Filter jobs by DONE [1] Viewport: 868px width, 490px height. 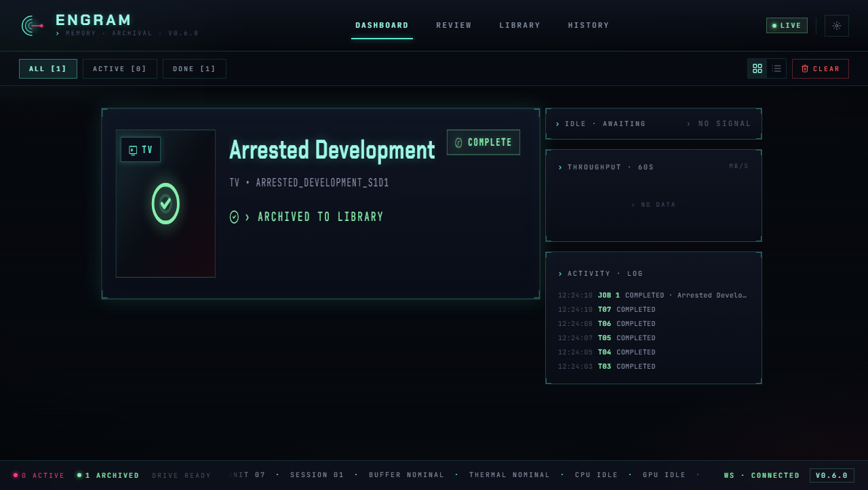tap(195, 68)
